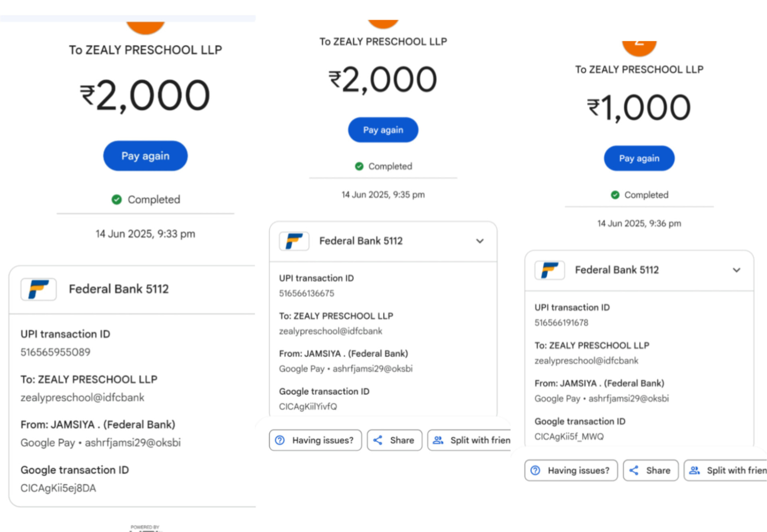Click the green Completed checkmark on the 9:35 pm payment
Viewport: 767px width, 532px height.
pos(359,166)
